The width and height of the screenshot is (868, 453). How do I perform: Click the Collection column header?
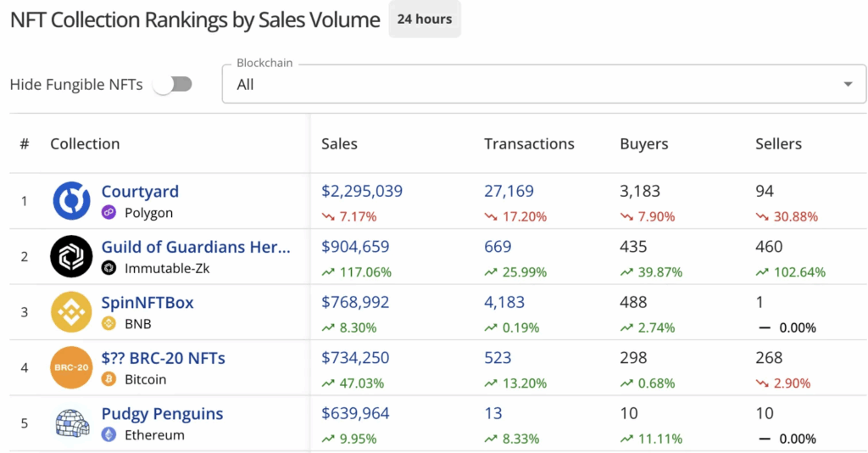pyautogui.click(x=85, y=144)
